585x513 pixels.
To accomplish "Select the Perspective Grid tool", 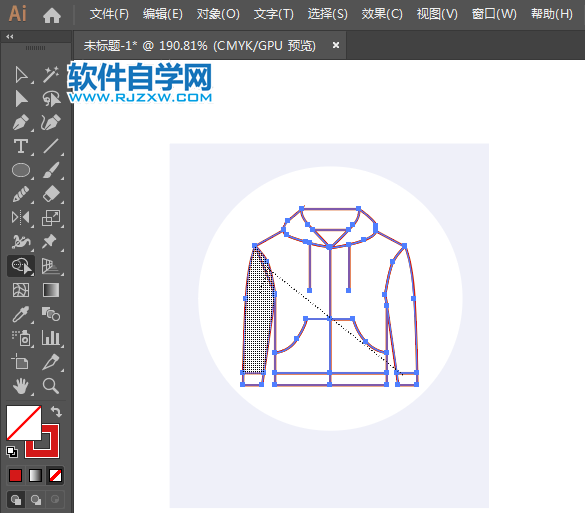I will point(51,266).
